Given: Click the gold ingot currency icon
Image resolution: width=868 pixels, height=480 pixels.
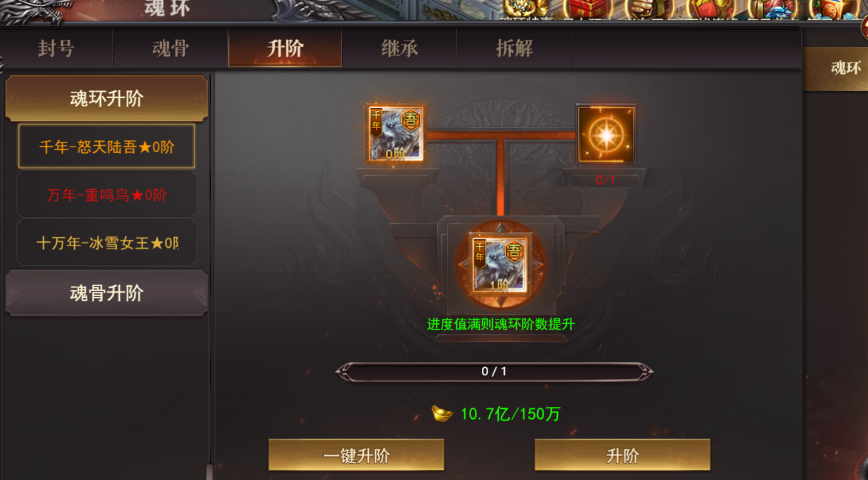Looking at the screenshot, I should point(442,414).
